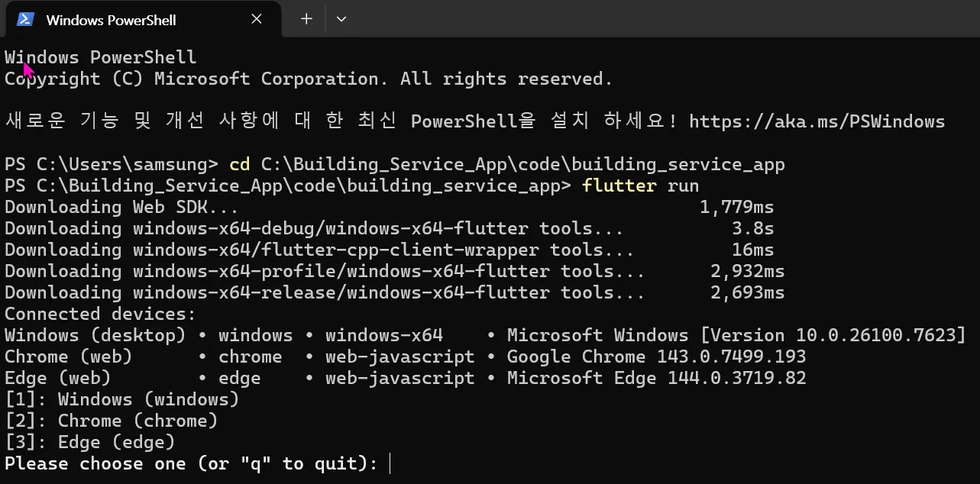The image size is (980, 484).
Task: Click the "Google Chrome 143.0.7499.193" version text
Action: 656,357
